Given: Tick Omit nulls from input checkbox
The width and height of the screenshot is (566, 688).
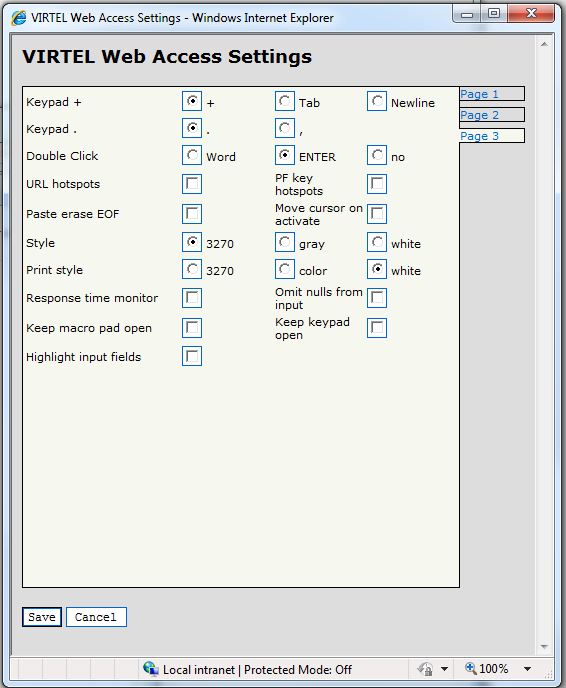Looking at the screenshot, I should click(377, 298).
